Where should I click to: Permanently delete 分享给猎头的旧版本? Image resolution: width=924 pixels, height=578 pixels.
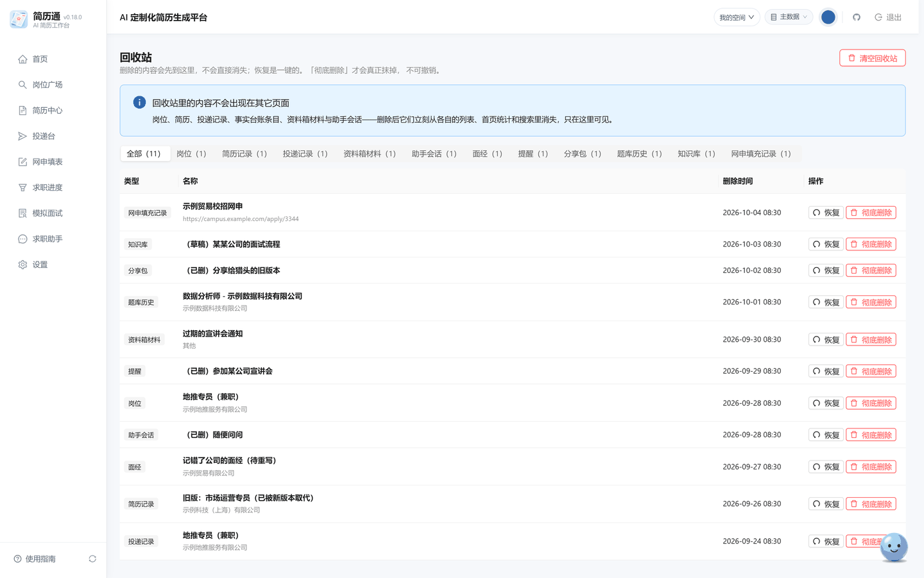pos(871,270)
